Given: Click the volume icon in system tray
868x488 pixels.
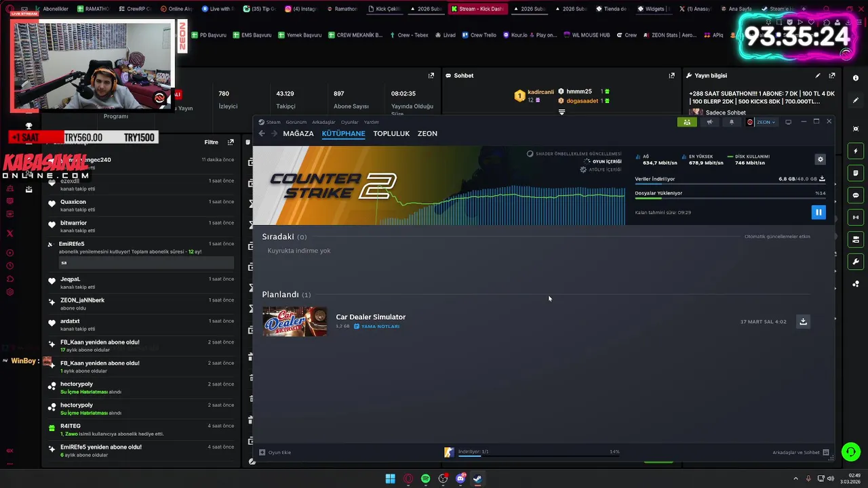Looking at the screenshot, I should [831, 479].
